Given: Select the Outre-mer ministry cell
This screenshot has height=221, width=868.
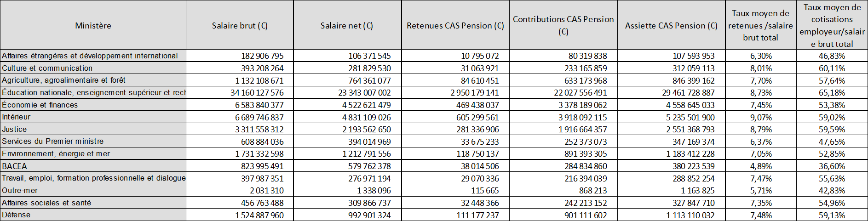Looking at the screenshot, I should [x=20, y=190].
